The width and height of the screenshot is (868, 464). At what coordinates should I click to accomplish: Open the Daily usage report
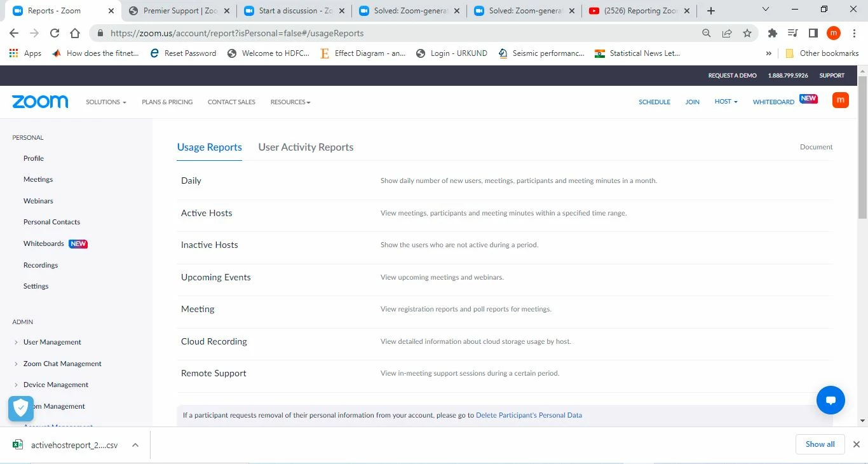click(x=191, y=181)
